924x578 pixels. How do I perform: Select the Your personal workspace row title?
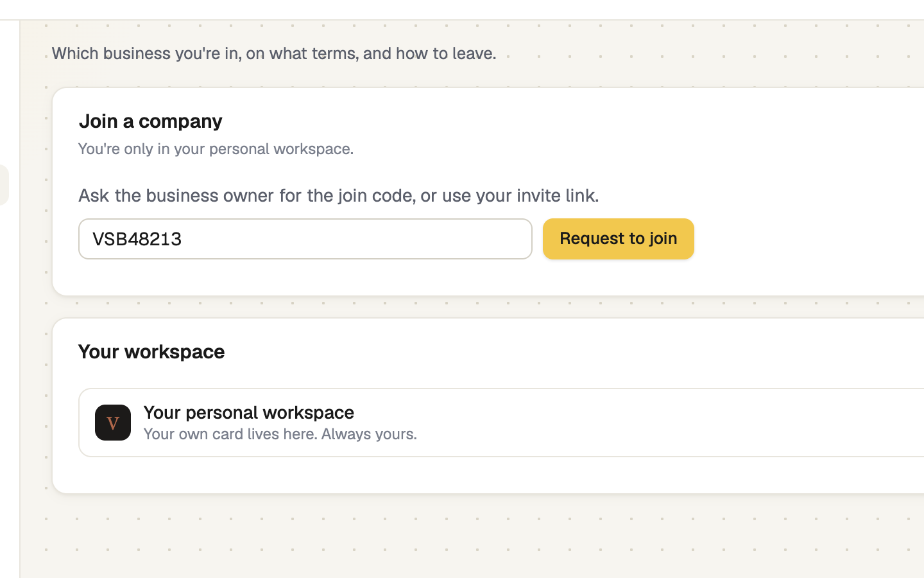tap(249, 412)
